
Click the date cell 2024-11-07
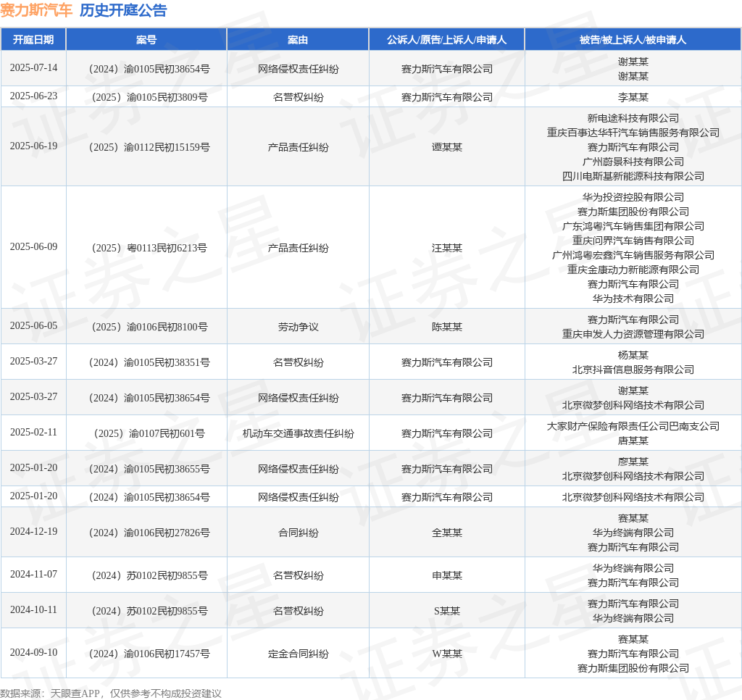point(33,574)
